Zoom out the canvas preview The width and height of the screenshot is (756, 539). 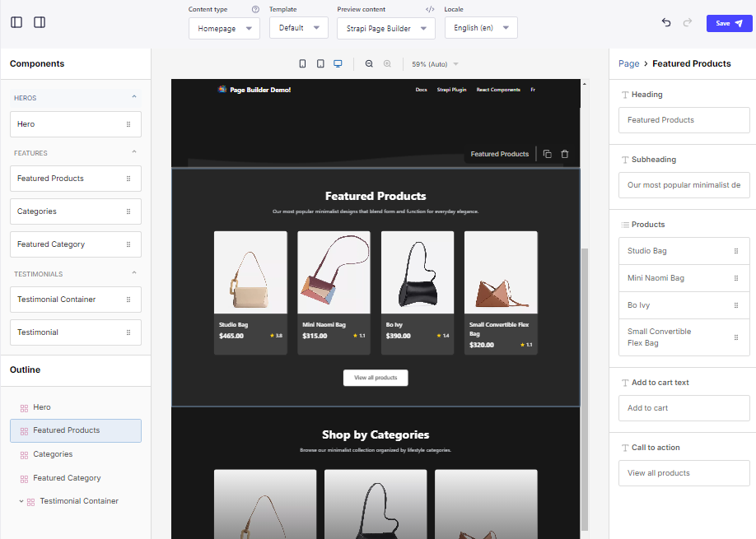(x=369, y=63)
